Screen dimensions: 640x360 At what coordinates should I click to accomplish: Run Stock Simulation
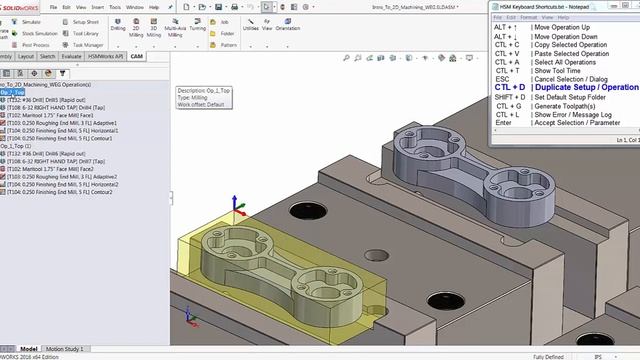[34, 33]
